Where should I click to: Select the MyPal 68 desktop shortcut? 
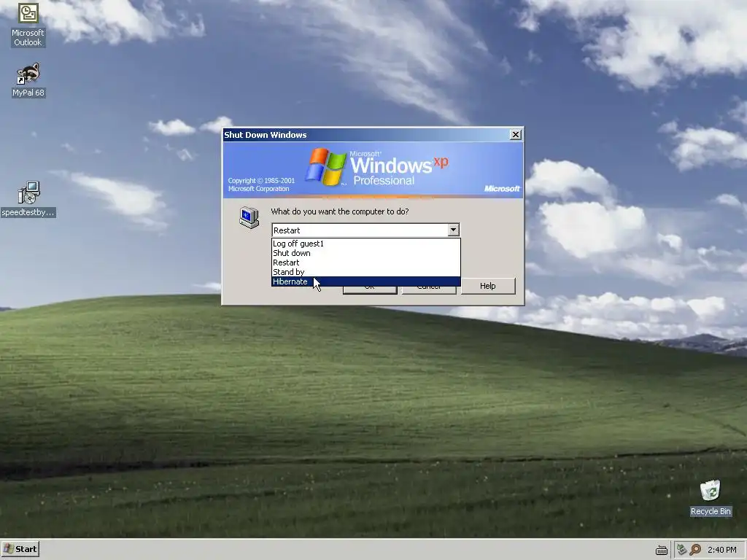[x=28, y=80]
